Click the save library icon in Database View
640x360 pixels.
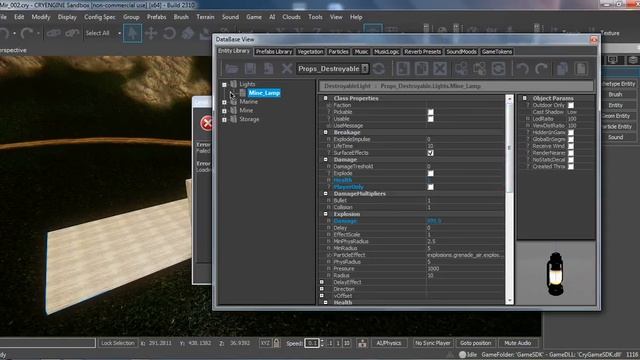tap(250, 69)
